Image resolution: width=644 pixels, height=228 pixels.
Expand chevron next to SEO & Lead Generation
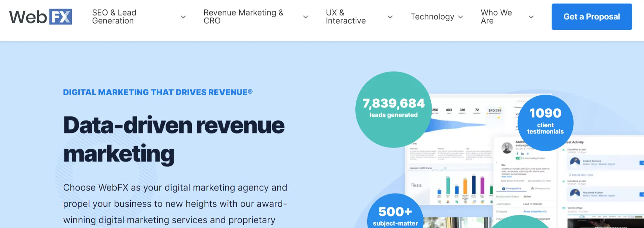coord(183,17)
